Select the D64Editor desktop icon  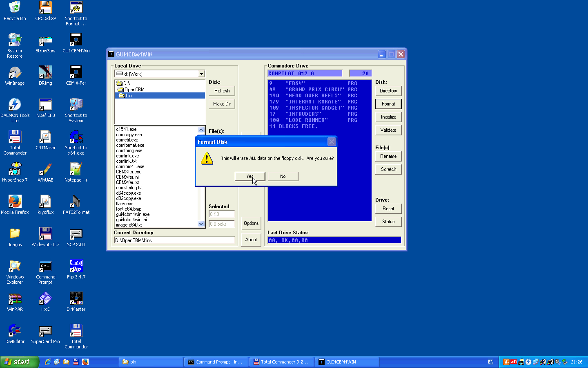(x=15, y=334)
